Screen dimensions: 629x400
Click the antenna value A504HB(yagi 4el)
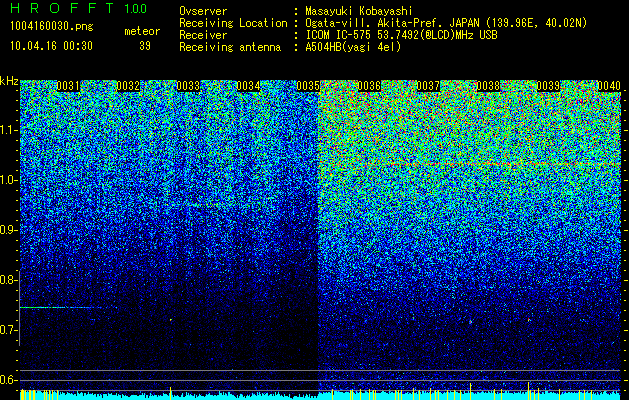click(x=353, y=47)
